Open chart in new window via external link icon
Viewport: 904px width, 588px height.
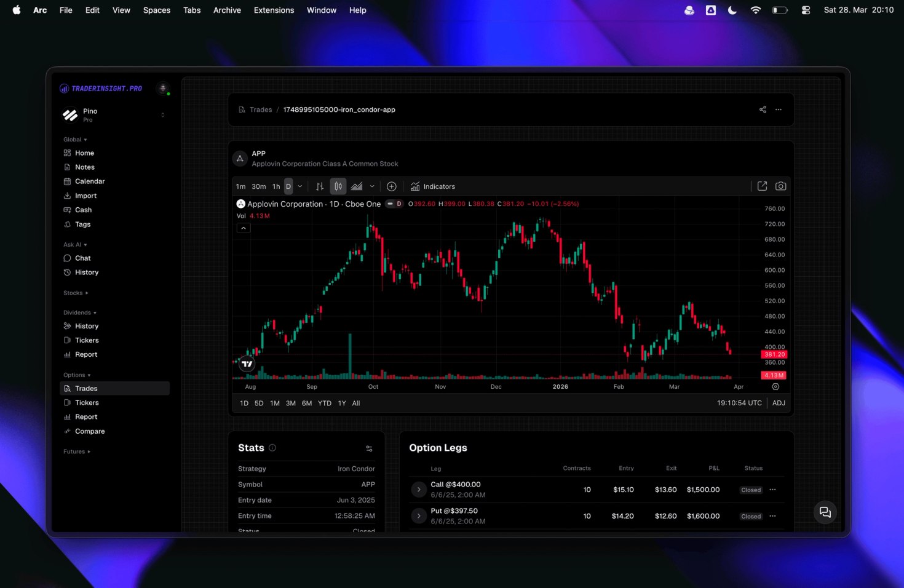tap(762, 186)
